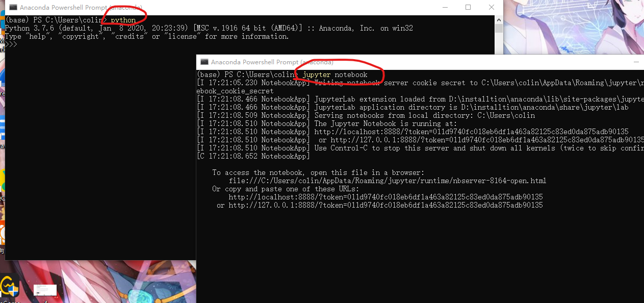
Task: Click 'To access the notebook, open this file' text
Action: [x=318, y=172]
